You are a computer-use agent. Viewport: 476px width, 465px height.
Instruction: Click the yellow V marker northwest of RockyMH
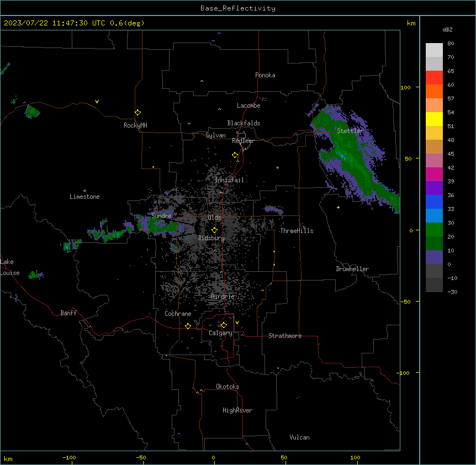pos(97,102)
